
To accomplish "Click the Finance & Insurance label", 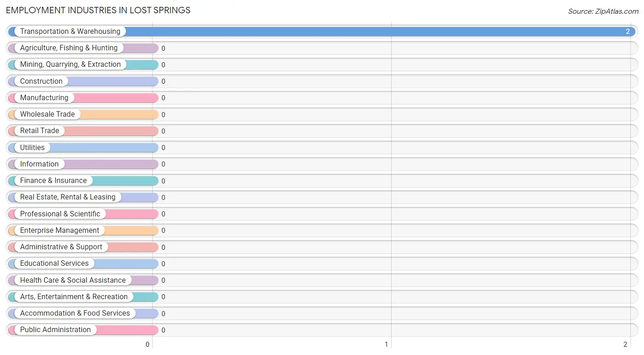I will click(53, 181).
